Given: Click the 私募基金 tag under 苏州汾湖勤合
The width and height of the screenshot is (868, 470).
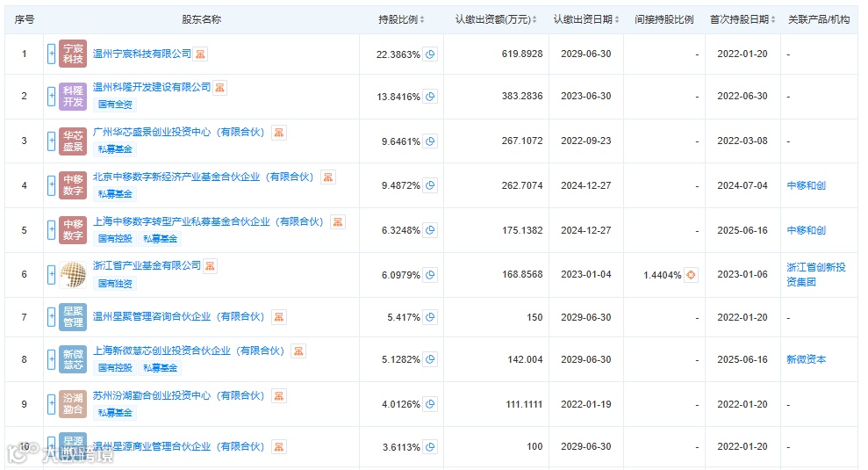Looking at the screenshot, I should click(115, 413).
